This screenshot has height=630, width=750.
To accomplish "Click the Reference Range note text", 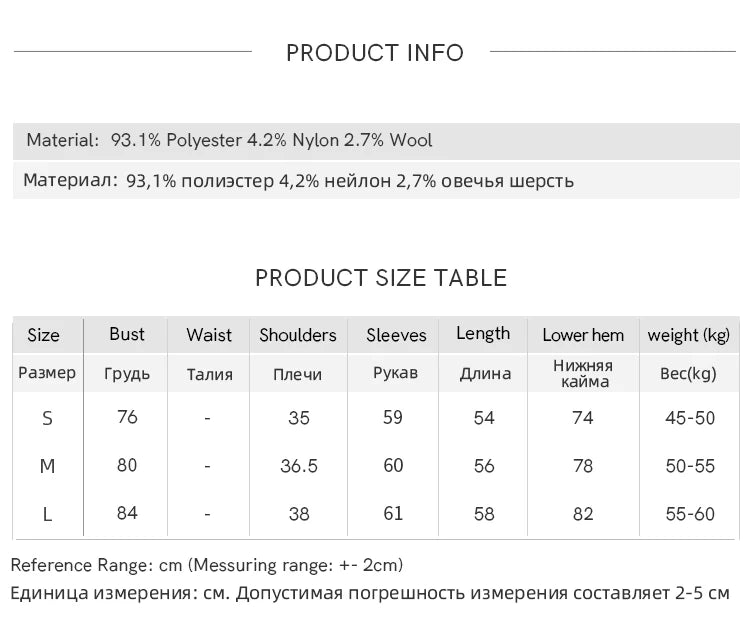I will [x=207, y=566].
